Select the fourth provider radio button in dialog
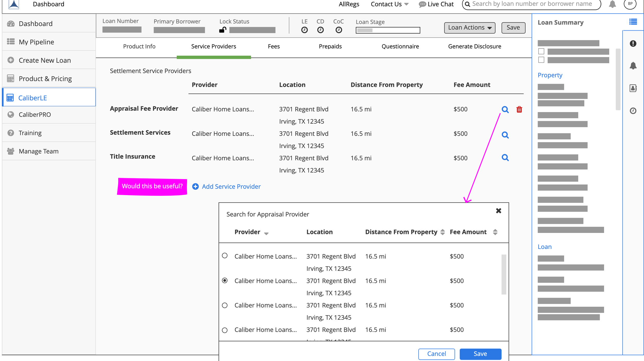This screenshot has width=644, height=361. click(225, 330)
